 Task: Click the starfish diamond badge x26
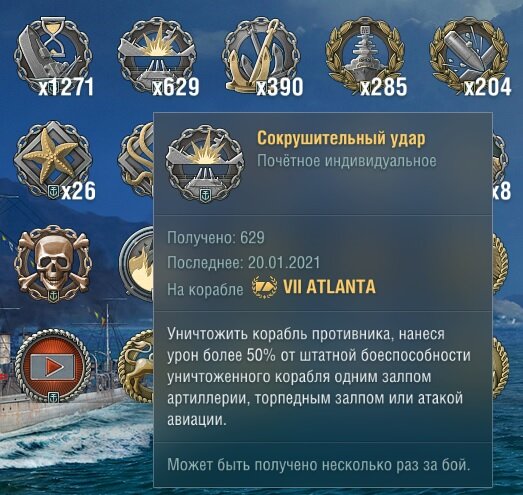[x=53, y=159]
